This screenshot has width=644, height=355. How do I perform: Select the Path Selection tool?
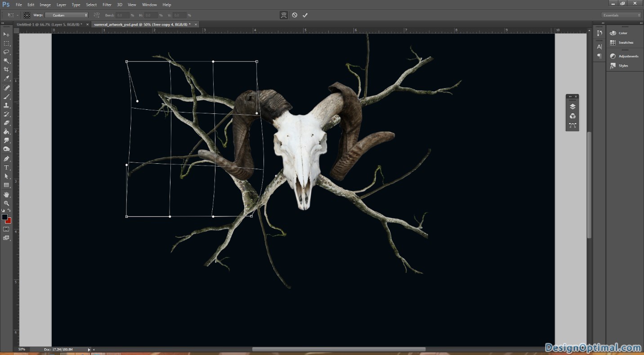coord(6,176)
